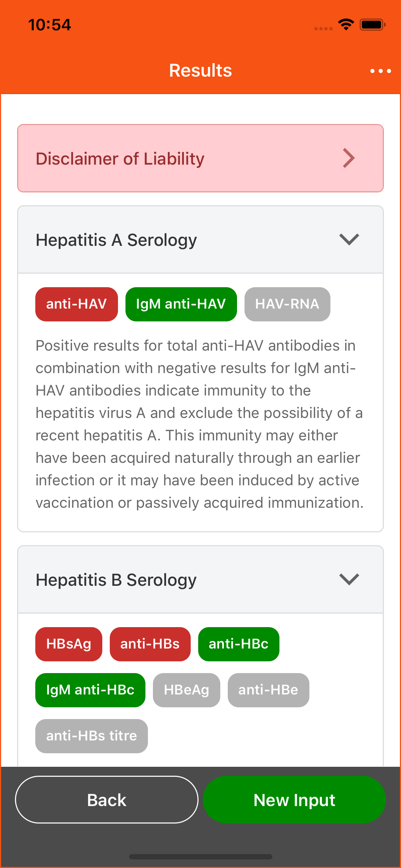Tap the Wi-Fi status icon

(346, 25)
